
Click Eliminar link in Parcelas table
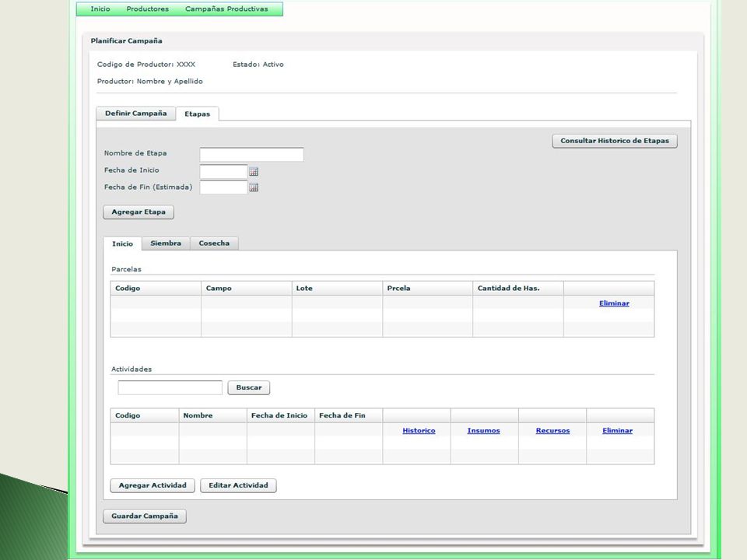point(614,303)
